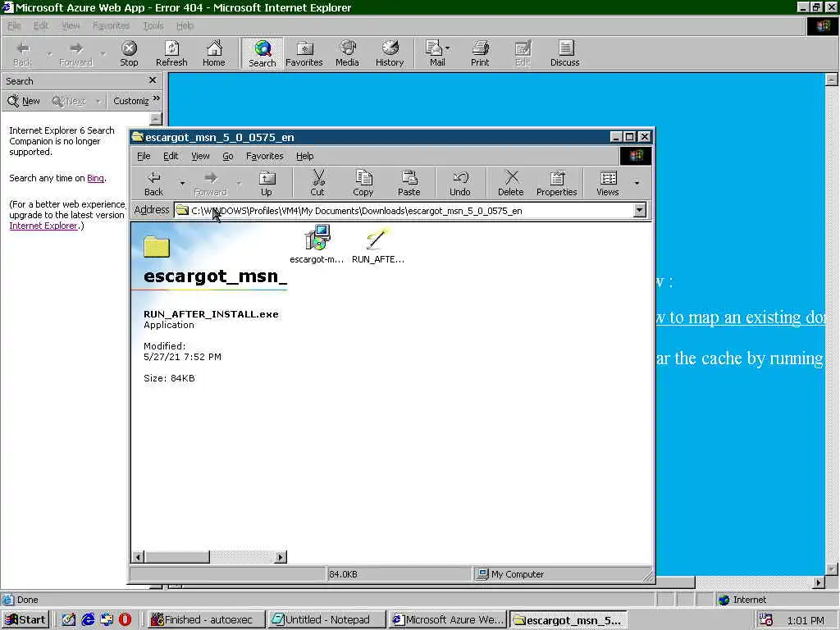Viewport: 840px width, 630px height.
Task: Open the Media bar in Internet Explorer
Action: (347, 53)
